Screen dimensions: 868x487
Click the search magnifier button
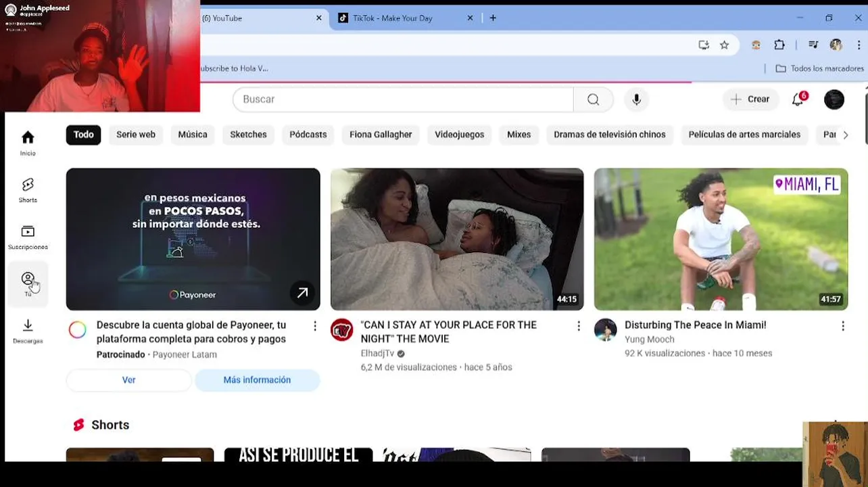coord(594,99)
